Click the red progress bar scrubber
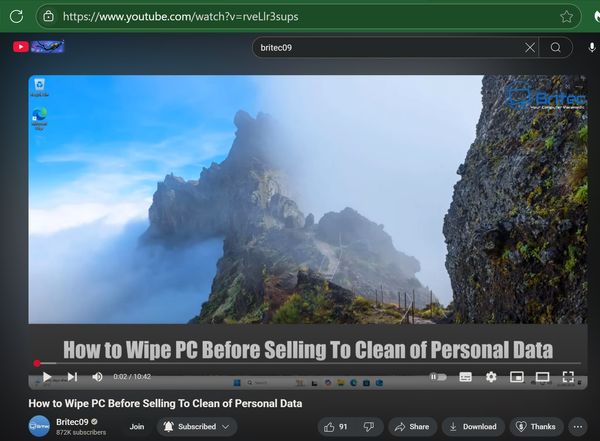Viewport: 600px width, 441px height. coord(37,363)
